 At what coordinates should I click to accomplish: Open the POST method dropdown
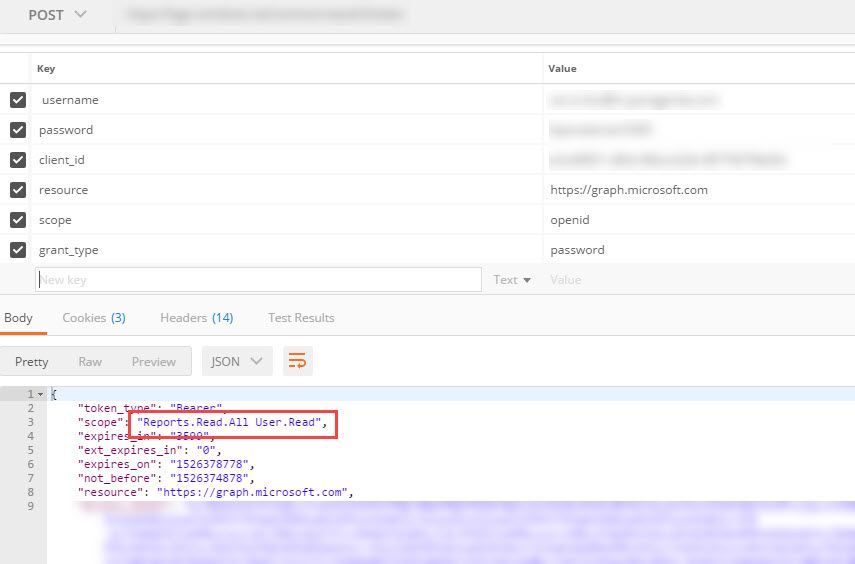(57, 15)
